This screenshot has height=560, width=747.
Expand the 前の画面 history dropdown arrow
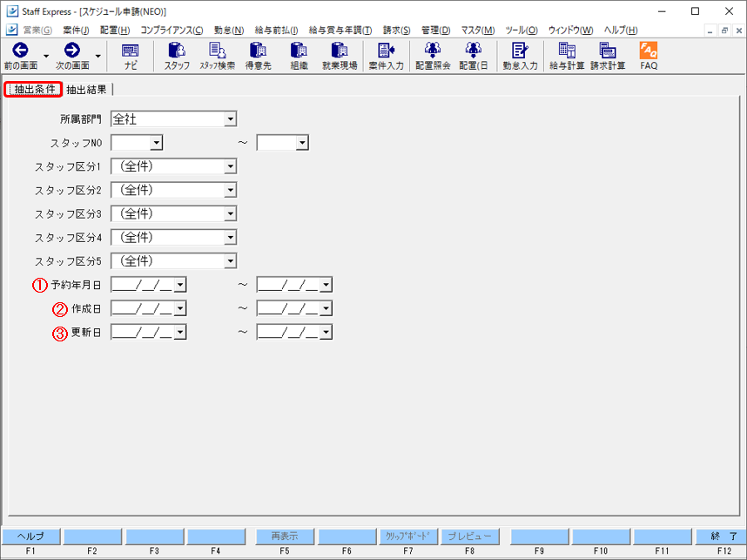click(46, 56)
